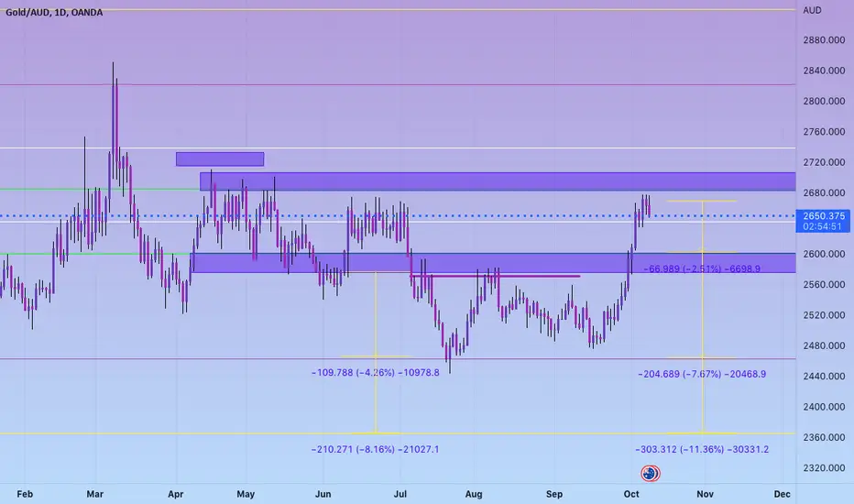Click the AUD currency label on price axis
The height and width of the screenshot is (504, 854).
tap(812, 10)
